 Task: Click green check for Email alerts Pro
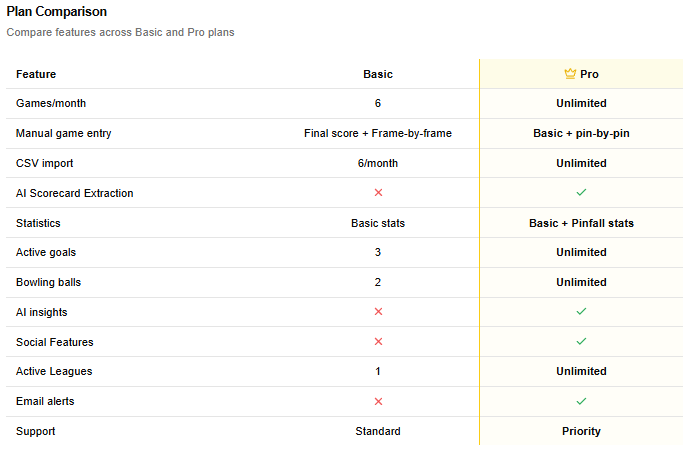[x=581, y=401]
